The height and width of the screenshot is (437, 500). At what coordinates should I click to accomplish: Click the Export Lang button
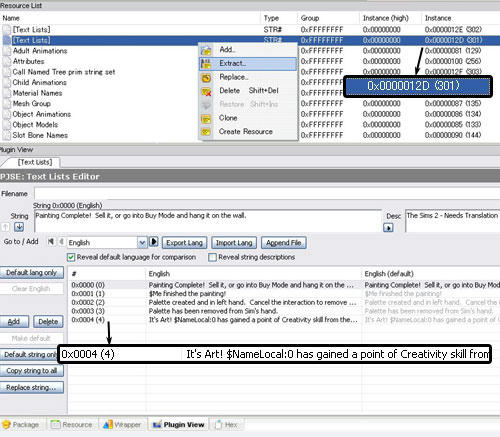pos(184,243)
